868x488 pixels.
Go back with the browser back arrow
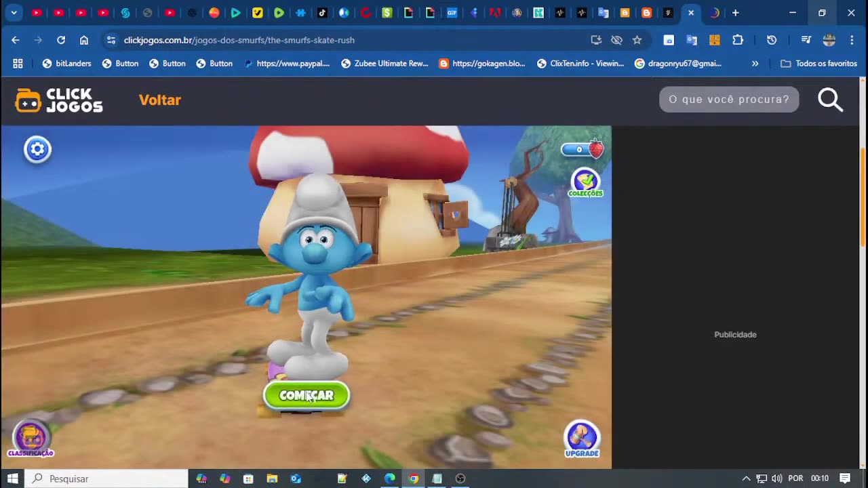pyautogui.click(x=16, y=40)
